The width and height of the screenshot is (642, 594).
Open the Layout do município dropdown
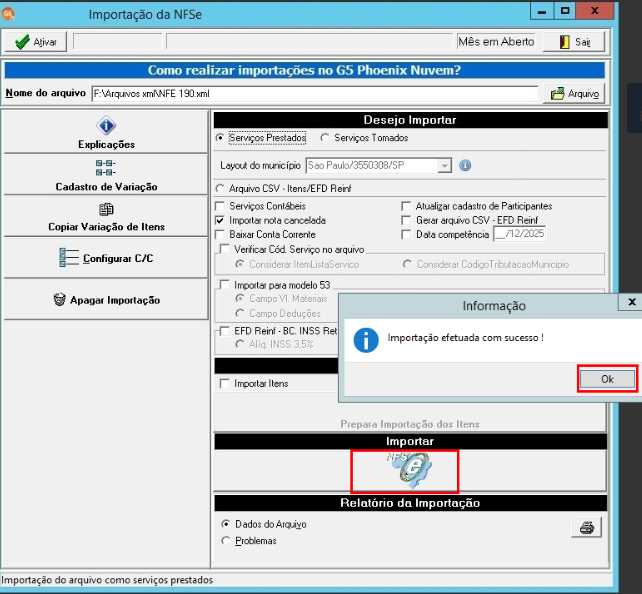(x=444, y=165)
